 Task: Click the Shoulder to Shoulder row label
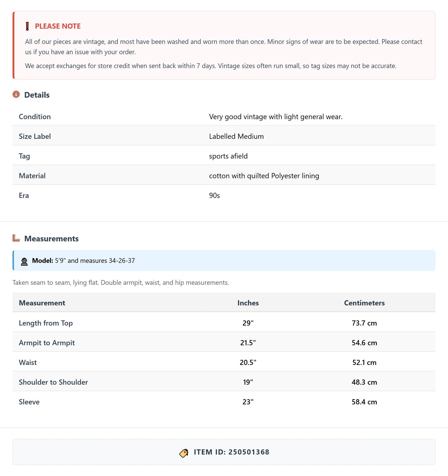[53, 382]
